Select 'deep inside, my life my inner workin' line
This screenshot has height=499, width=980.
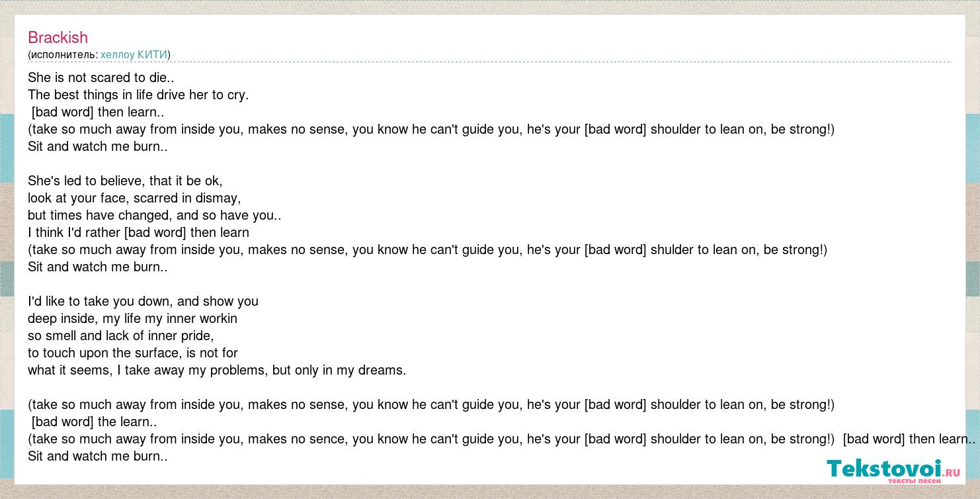coord(132,318)
